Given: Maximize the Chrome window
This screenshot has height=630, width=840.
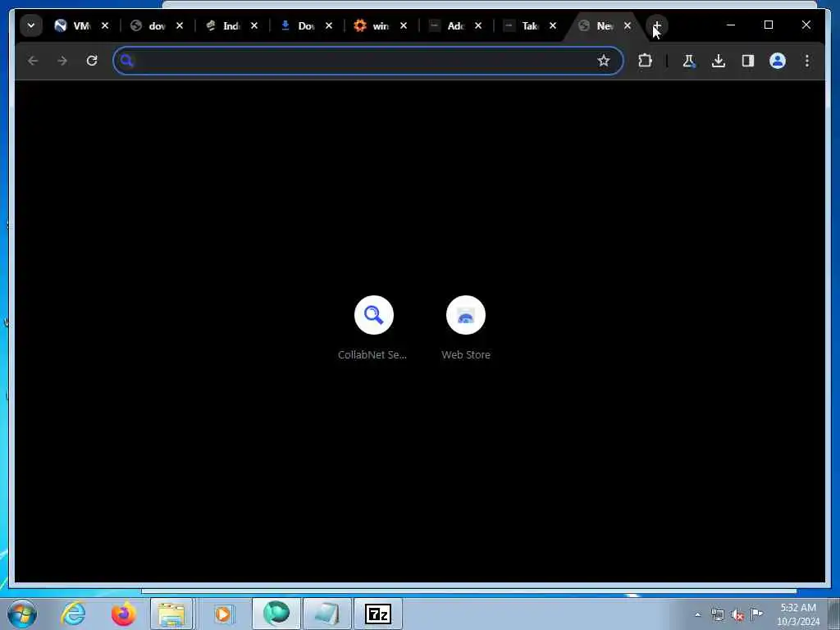Looking at the screenshot, I should 768,25.
